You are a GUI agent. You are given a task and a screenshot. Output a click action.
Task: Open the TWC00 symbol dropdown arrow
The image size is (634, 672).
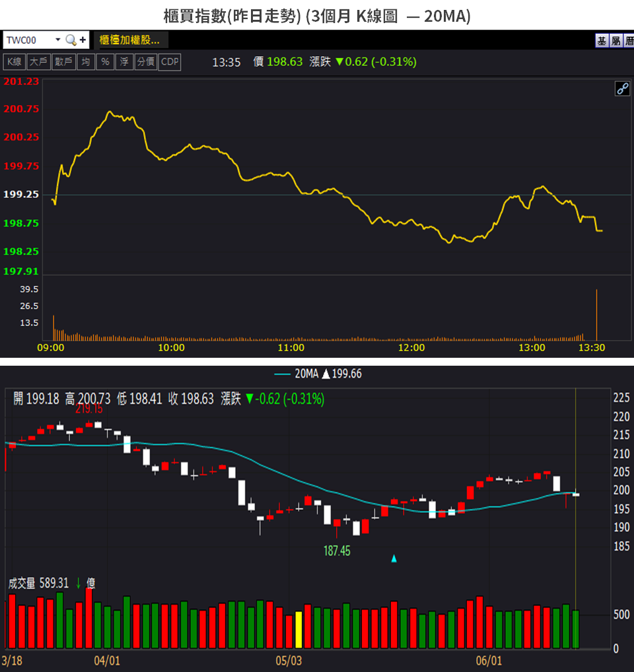[57, 40]
